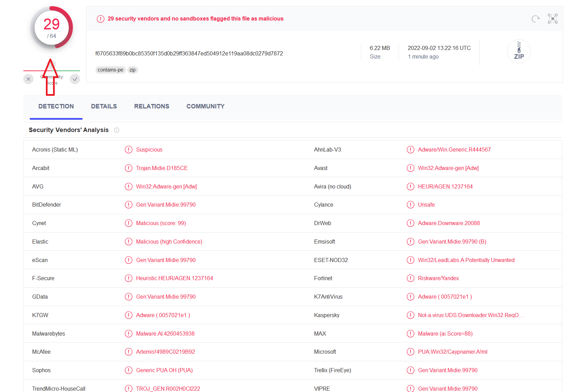Click warning icon beside Artemis!4989C0219B92
Viewport: 582px width, 392px height.
[129, 352]
